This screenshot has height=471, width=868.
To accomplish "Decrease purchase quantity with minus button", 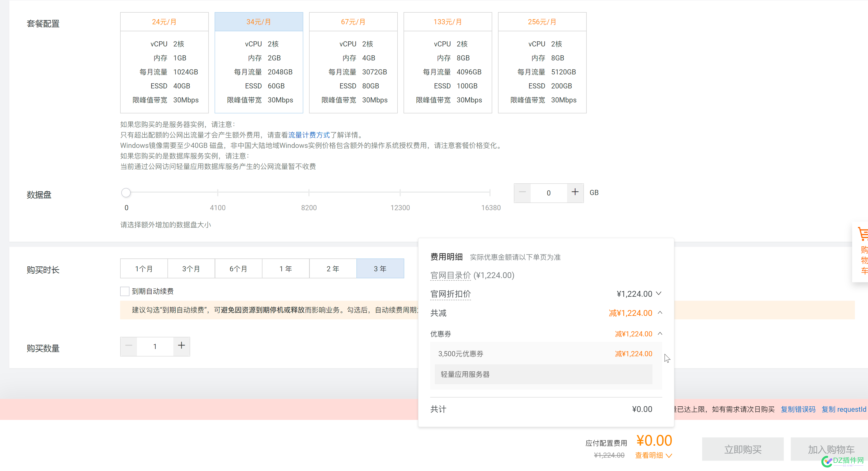I will (x=129, y=346).
